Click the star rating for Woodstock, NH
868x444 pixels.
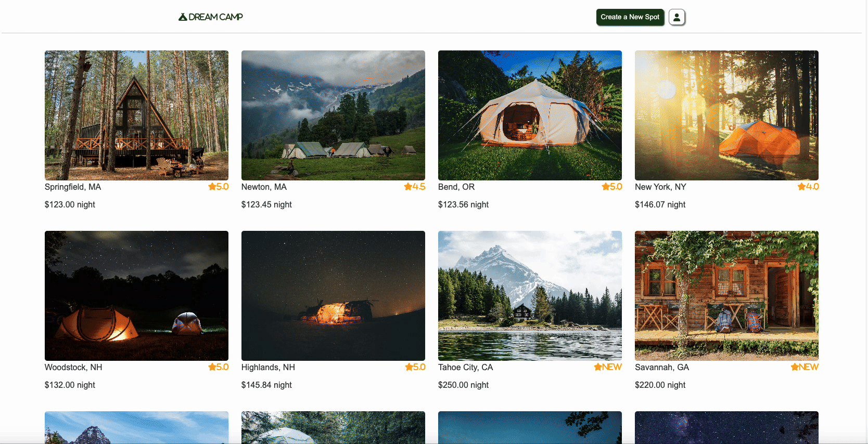(219, 367)
